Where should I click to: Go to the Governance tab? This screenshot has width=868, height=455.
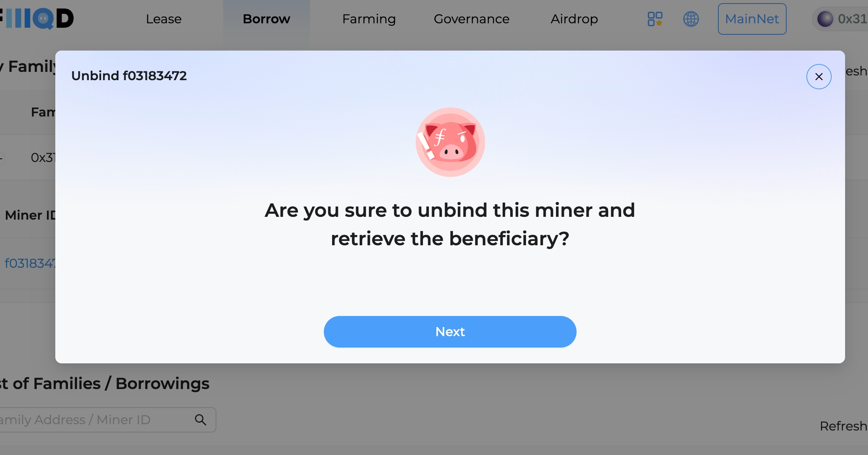pyautogui.click(x=472, y=19)
